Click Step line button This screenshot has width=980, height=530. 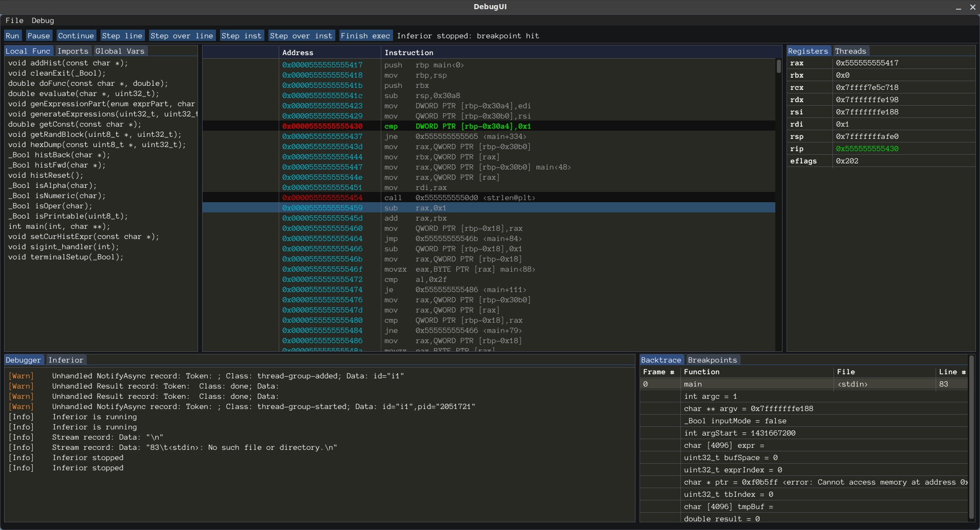[122, 36]
